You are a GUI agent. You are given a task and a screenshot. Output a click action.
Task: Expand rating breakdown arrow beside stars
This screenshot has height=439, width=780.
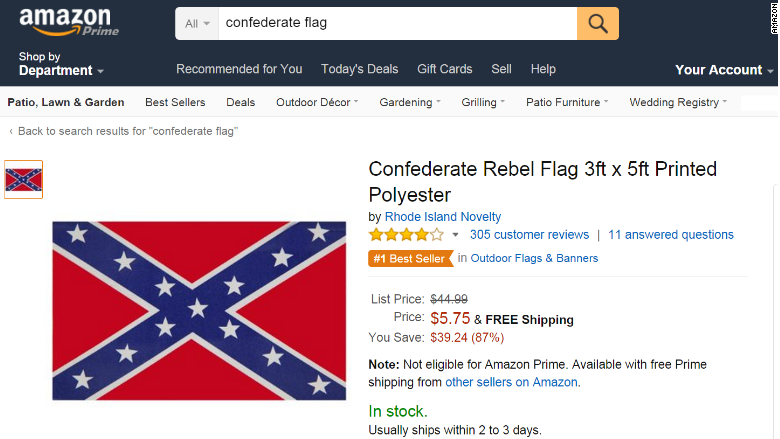[x=456, y=235]
